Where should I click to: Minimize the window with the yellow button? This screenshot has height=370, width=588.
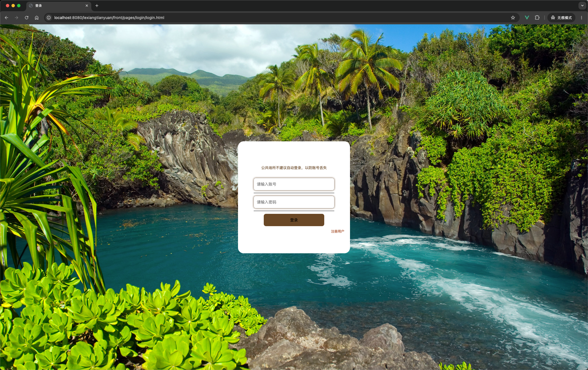point(13,6)
